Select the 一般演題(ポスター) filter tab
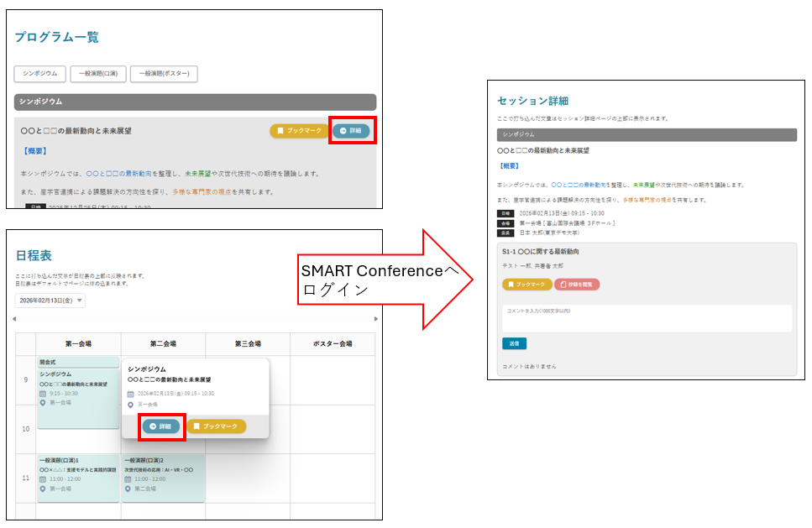 [x=165, y=74]
